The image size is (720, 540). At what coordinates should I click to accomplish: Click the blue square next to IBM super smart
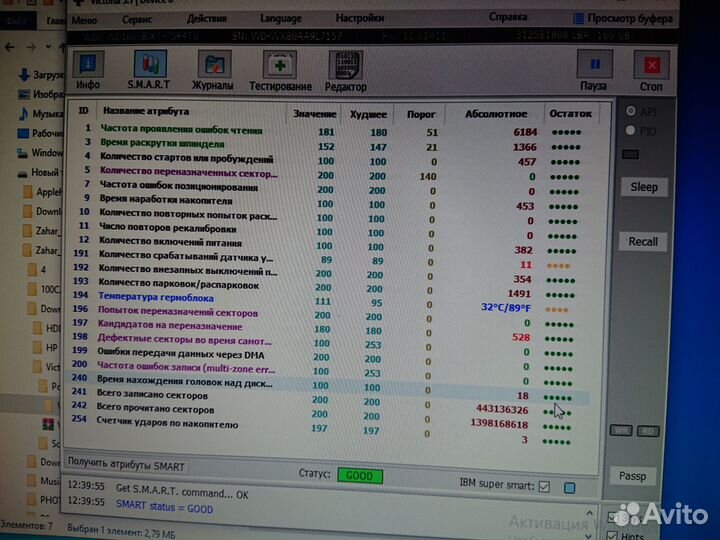(569, 488)
